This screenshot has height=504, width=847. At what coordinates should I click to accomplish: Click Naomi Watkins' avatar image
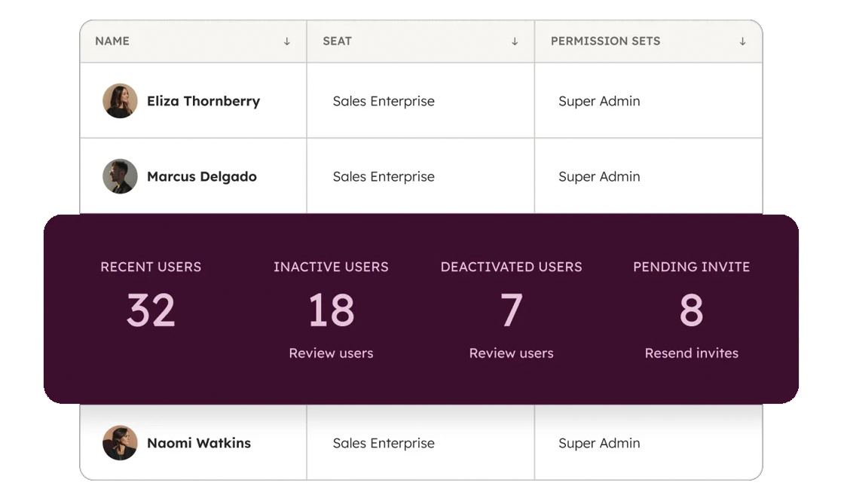point(120,443)
